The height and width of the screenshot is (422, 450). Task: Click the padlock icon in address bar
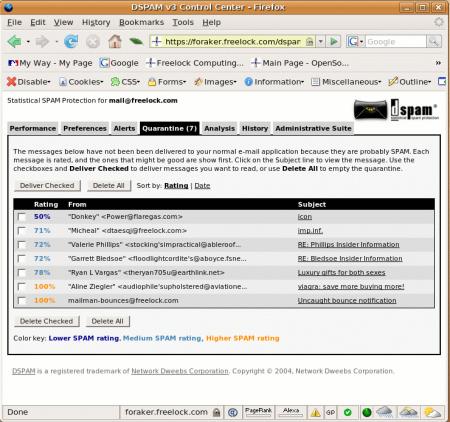310,42
